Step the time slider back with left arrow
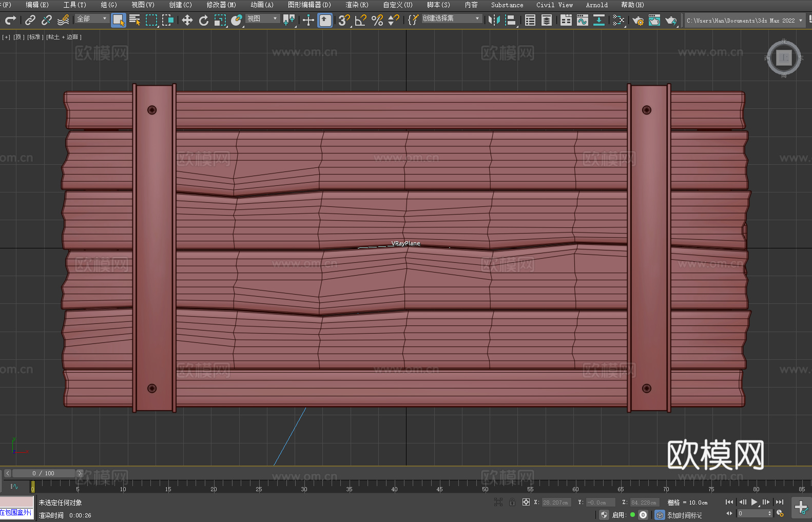 coord(7,473)
